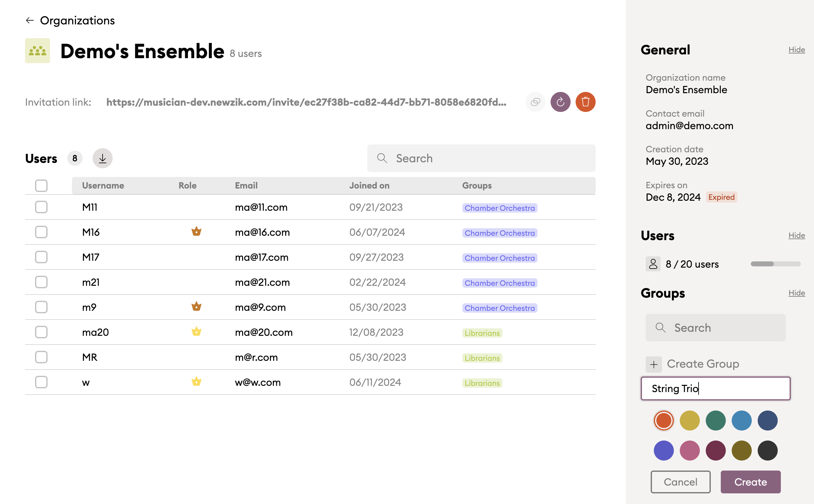This screenshot has height=504, width=814.
Task: Click the plus icon beside Create Group
Action: (654, 364)
